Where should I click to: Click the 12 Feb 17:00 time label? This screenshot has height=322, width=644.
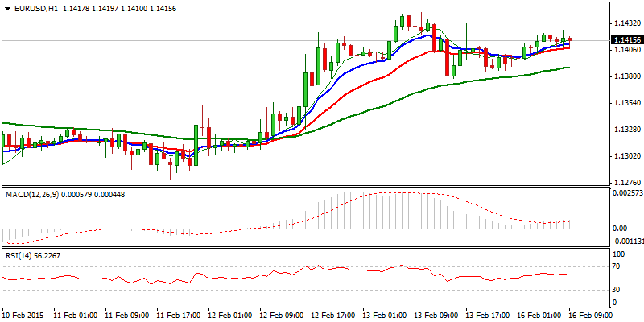point(333,315)
